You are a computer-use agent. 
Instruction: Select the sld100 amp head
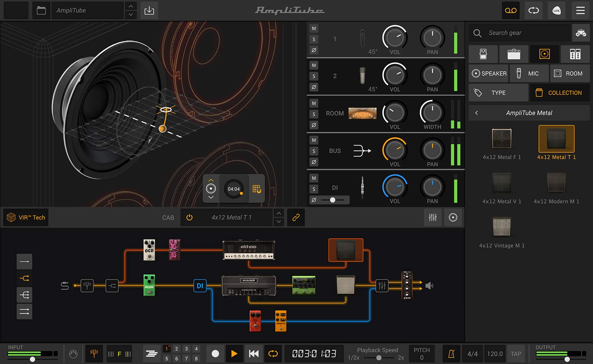coord(249,250)
